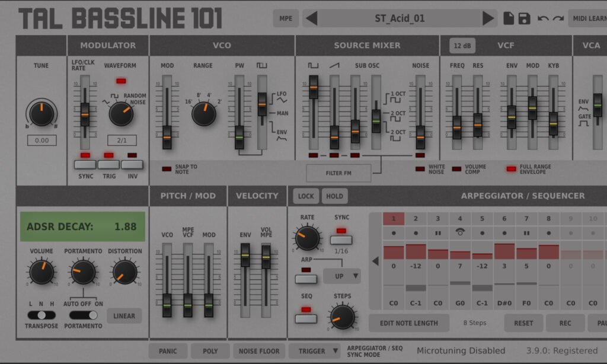Screen dimensions: 607x364
Task: Click the new preset page icon
Action: point(508,18)
